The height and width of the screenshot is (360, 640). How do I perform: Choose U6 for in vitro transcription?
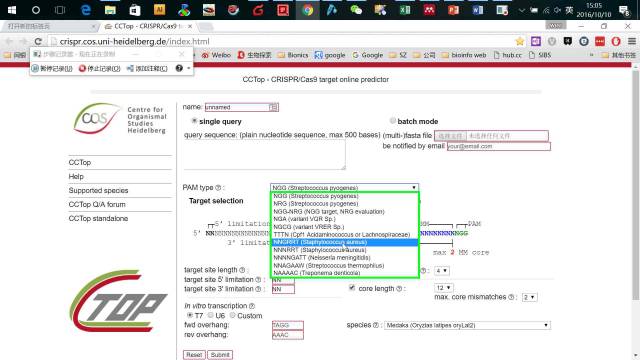point(211,315)
